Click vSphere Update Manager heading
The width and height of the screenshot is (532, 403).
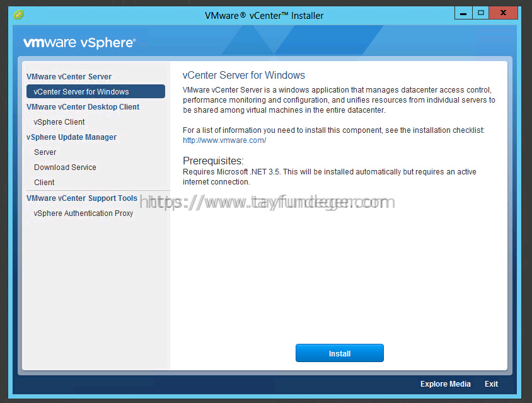click(x=71, y=137)
